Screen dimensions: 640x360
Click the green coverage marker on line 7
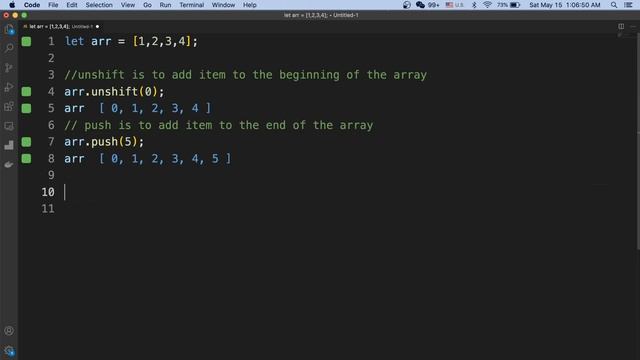[x=26, y=142]
